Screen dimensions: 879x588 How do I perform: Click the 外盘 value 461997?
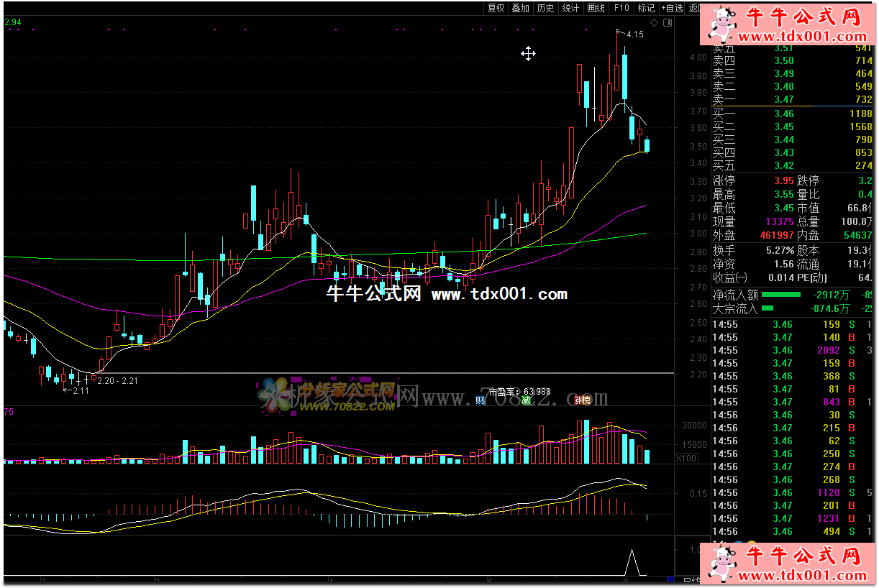click(776, 235)
